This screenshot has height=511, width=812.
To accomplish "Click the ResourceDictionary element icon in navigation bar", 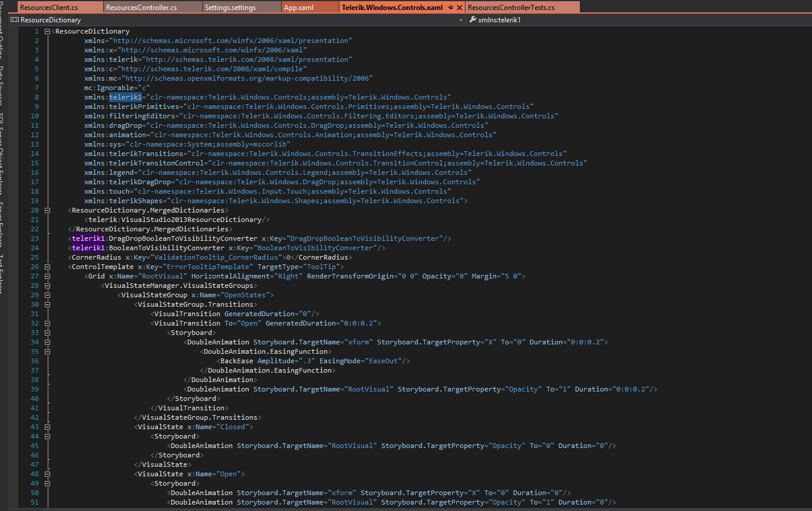I will pyautogui.click(x=14, y=20).
